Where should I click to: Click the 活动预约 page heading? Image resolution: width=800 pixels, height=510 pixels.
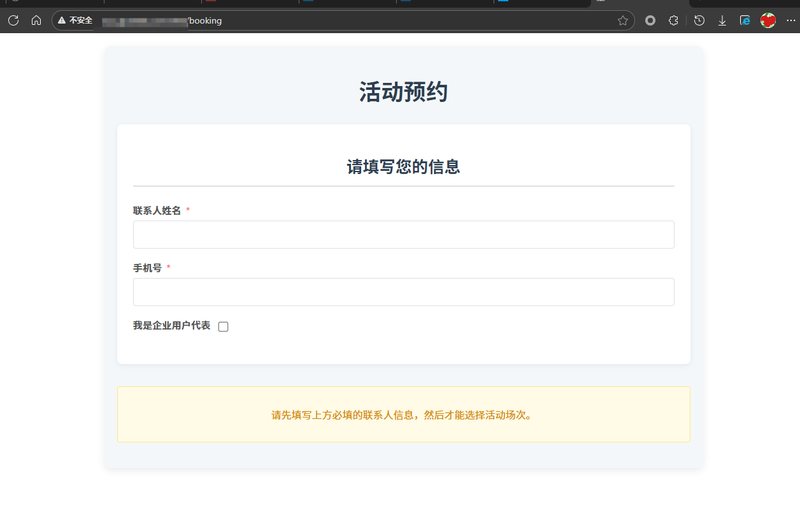tap(403, 92)
